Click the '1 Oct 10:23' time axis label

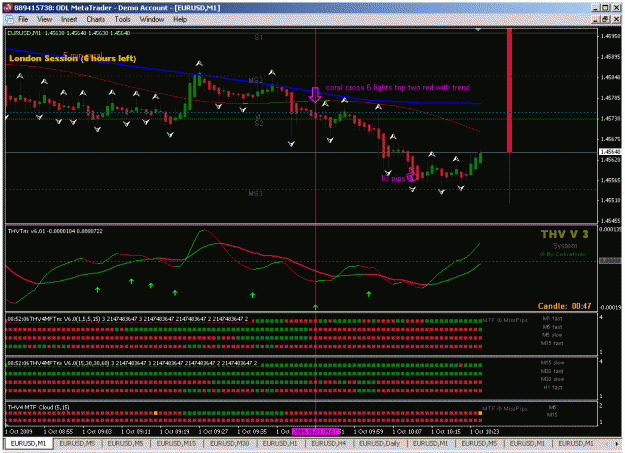(x=484, y=431)
